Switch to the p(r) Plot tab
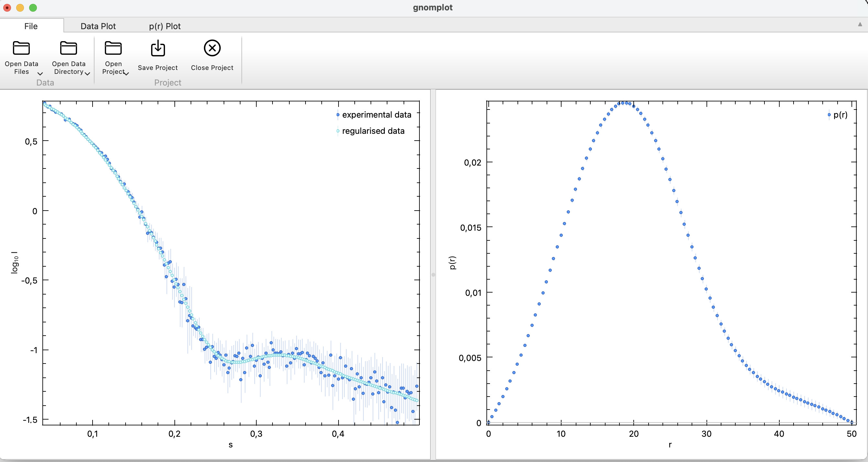This screenshot has height=462, width=868. tap(165, 26)
